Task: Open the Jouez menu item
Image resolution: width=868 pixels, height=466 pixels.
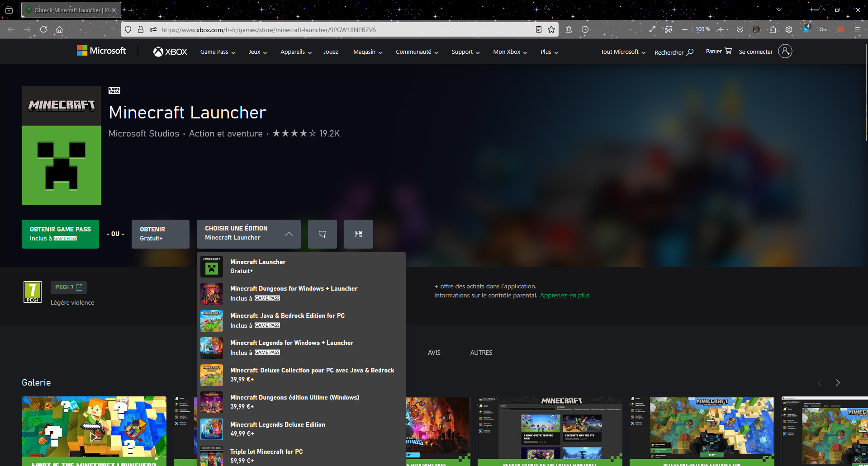Action: tap(331, 52)
